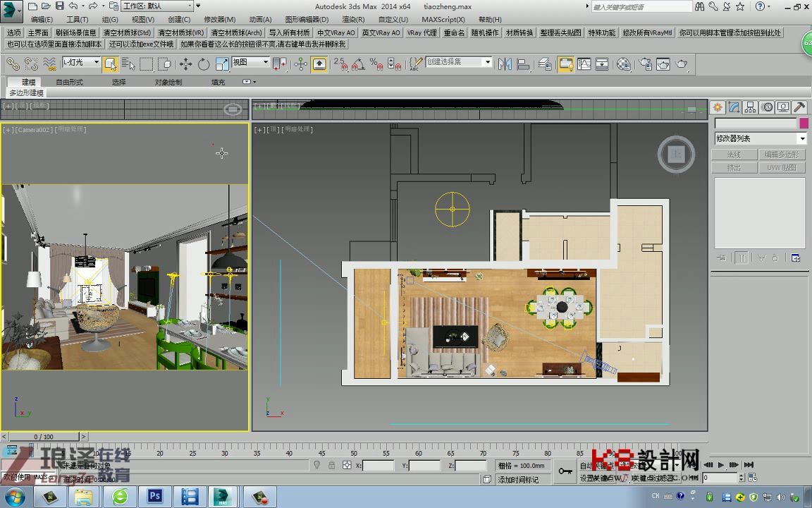The height and width of the screenshot is (508, 812).
Task: Open the Rendered Frame Window
Action: (663, 64)
